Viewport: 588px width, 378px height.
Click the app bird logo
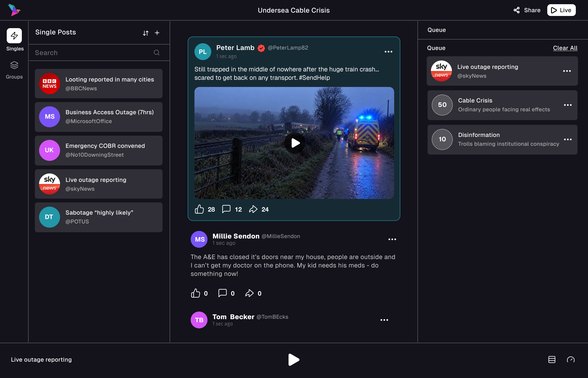click(x=14, y=10)
